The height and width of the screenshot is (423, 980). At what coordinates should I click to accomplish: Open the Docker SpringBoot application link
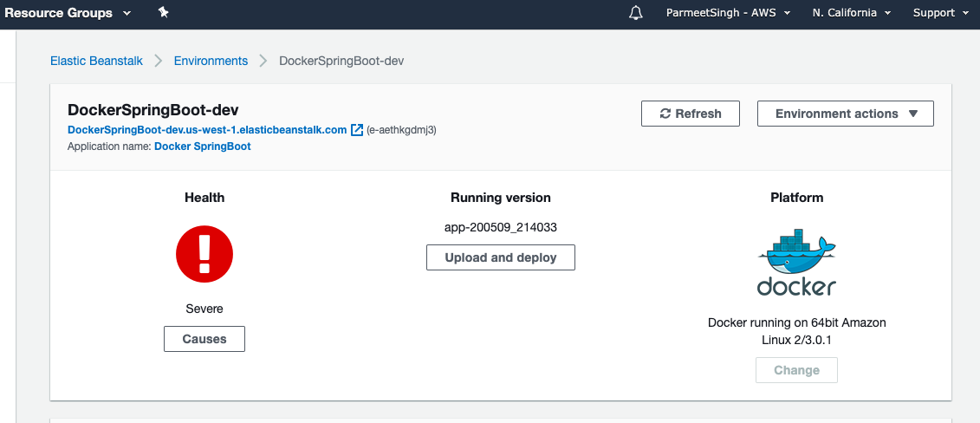203,146
